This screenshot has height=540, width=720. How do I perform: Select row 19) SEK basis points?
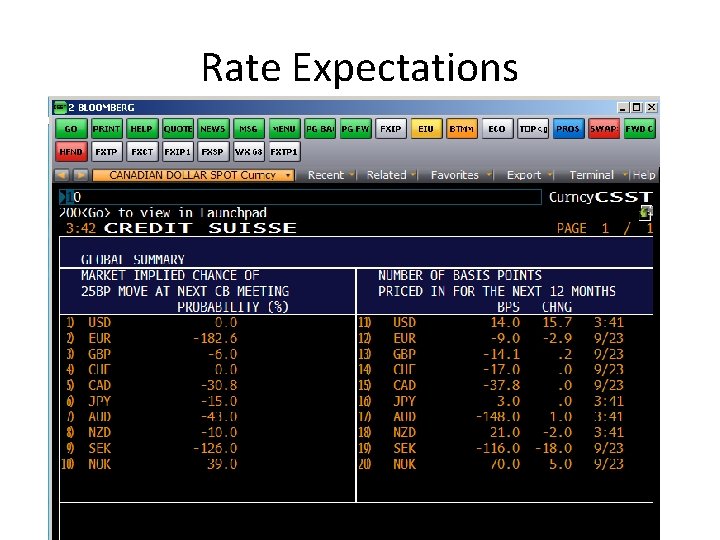coord(491,448)
